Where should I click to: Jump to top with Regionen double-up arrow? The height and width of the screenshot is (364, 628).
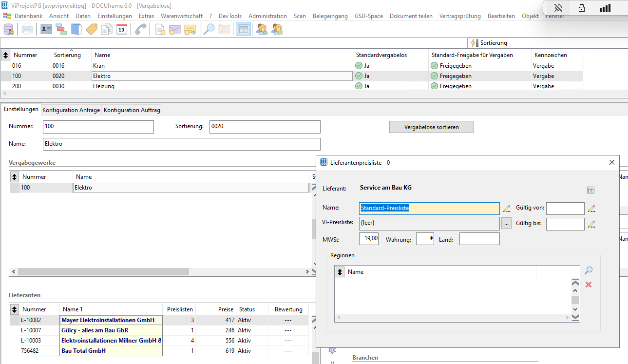click(575, 284)
